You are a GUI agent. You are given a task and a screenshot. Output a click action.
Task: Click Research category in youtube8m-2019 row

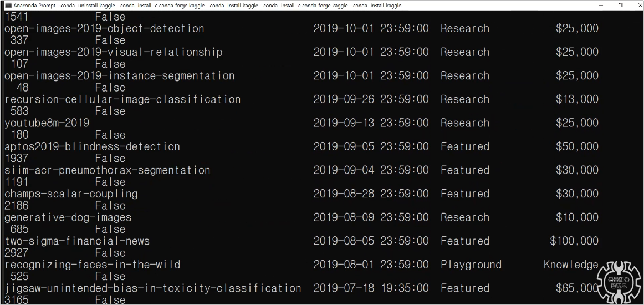coord(465,123)
